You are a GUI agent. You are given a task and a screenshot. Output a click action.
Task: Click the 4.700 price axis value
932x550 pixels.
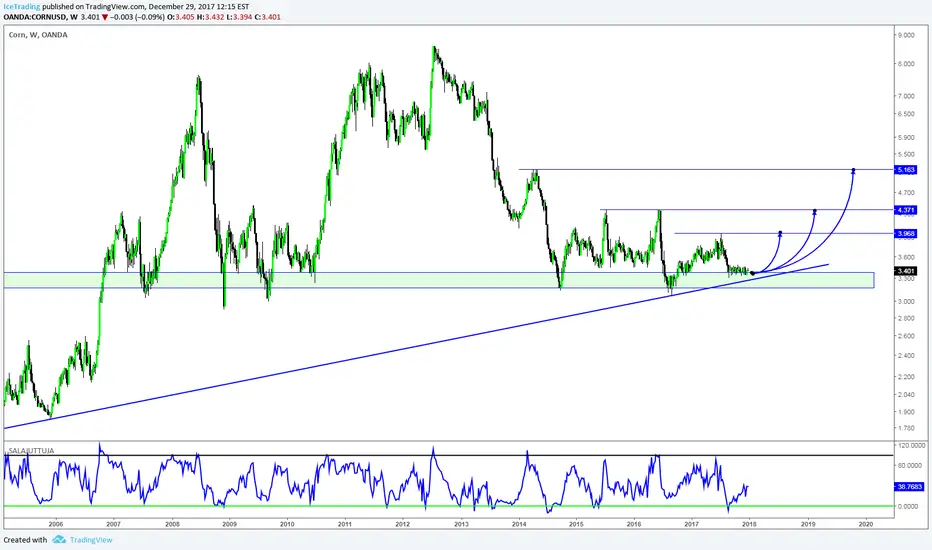coord(906,193)
